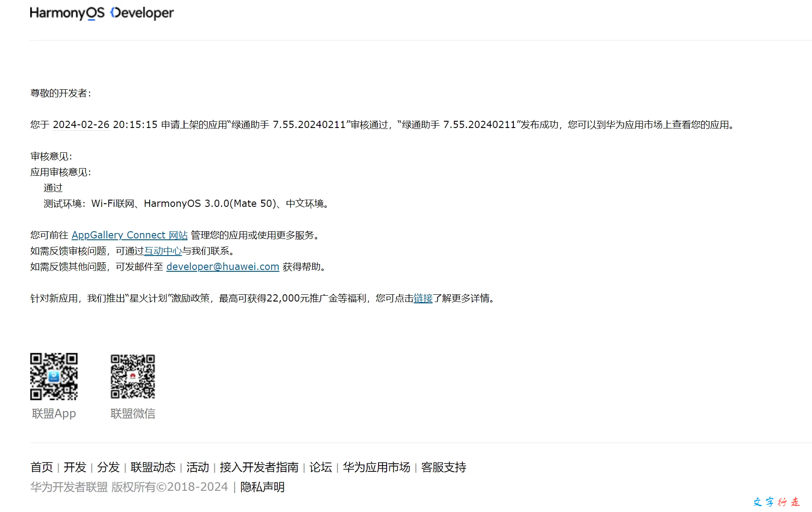The width and height of the screenshot is (812, 512).
Task: Go to 首页 in the footer
Action: pyautogui.click(x=42, y=467)
